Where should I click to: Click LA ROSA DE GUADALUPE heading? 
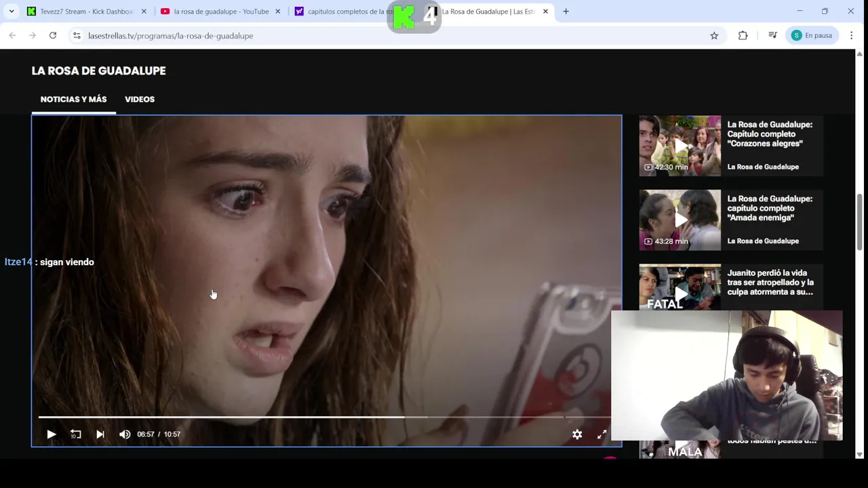(x=98, y=70)
